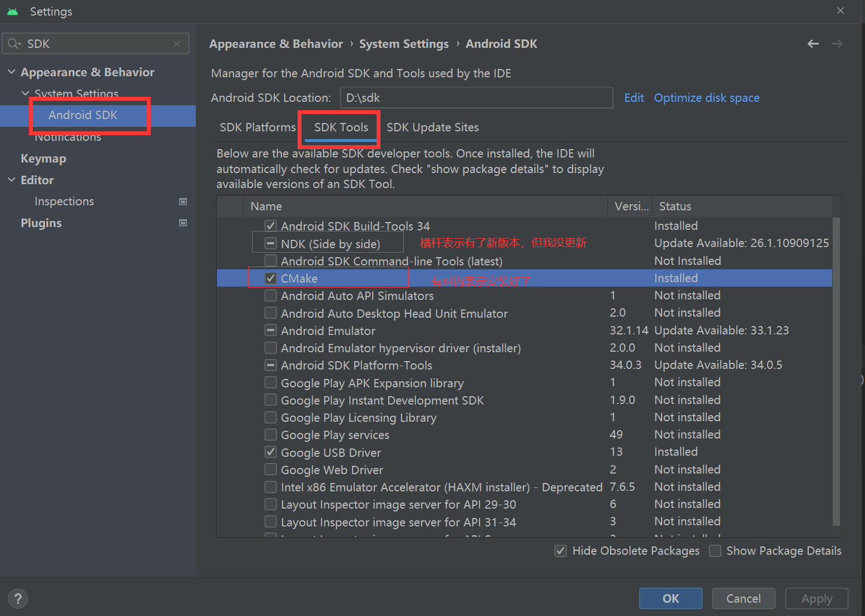Click 'Update Available: 33.1.23' status
Viewport: 865px width, 616px height.
(x=721, y=331)
